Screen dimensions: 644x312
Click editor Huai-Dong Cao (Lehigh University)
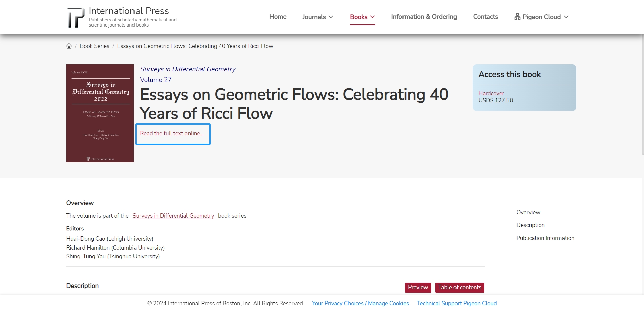(110, 239)
